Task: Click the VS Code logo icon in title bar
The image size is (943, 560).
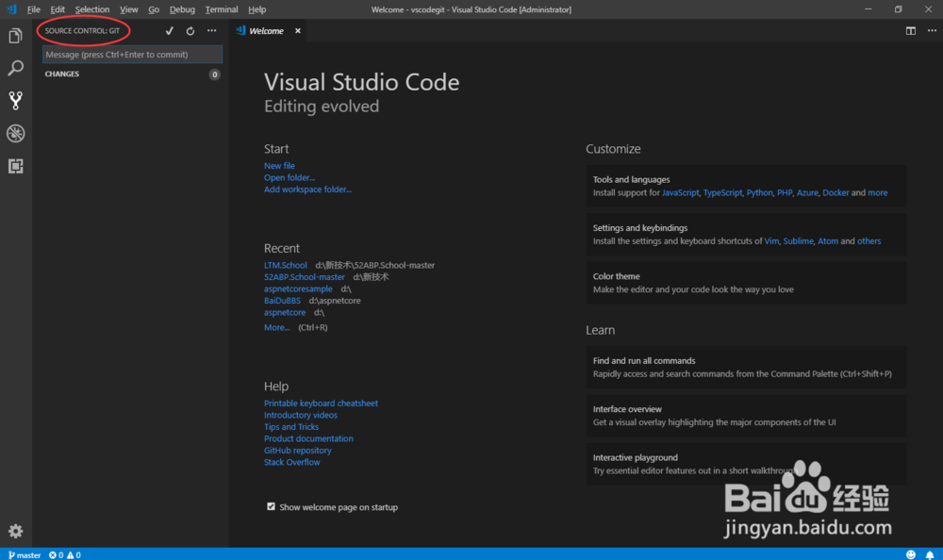Action: pyautogui.click(x=11, y=9)
